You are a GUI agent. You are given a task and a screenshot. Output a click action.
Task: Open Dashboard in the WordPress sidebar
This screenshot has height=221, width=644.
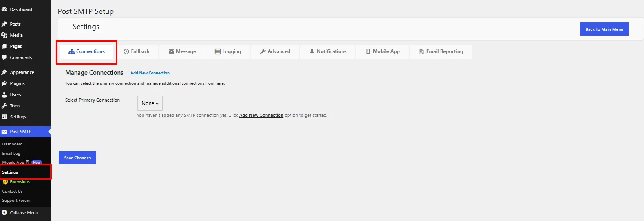click(x=25, y=9)
